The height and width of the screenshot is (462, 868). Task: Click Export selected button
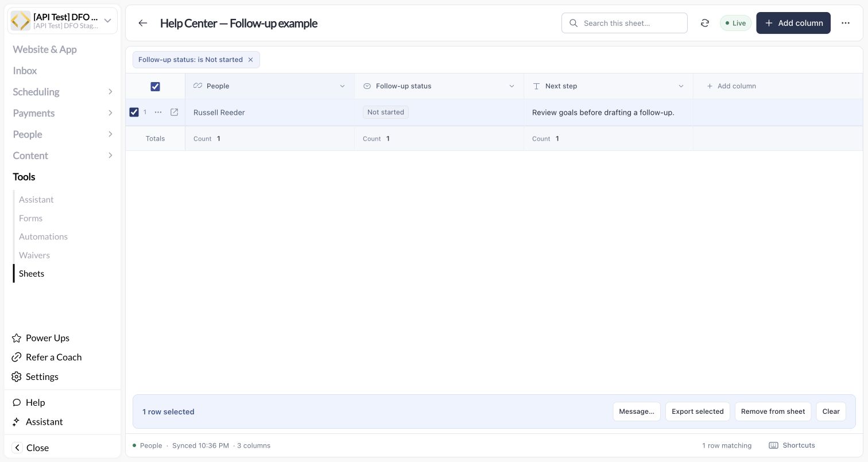(697, 411)
